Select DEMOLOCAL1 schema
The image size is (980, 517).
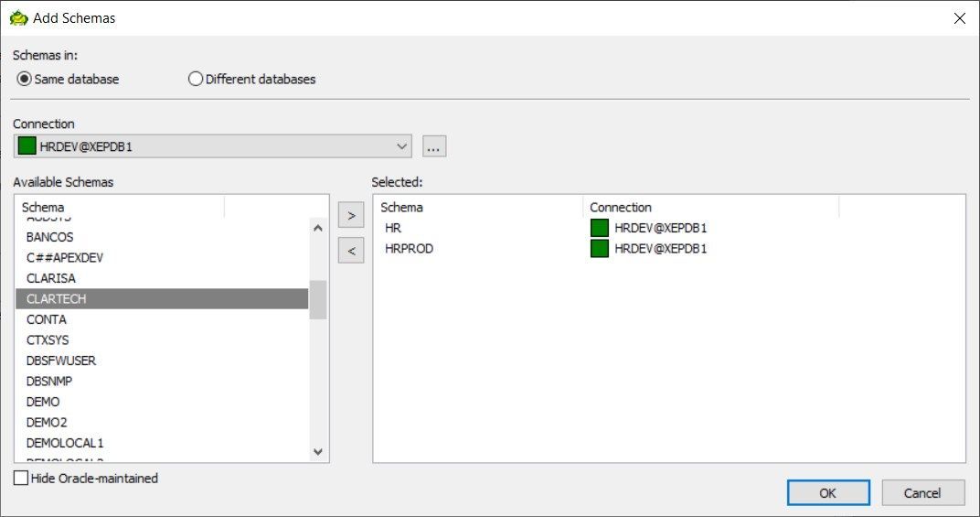162,443
